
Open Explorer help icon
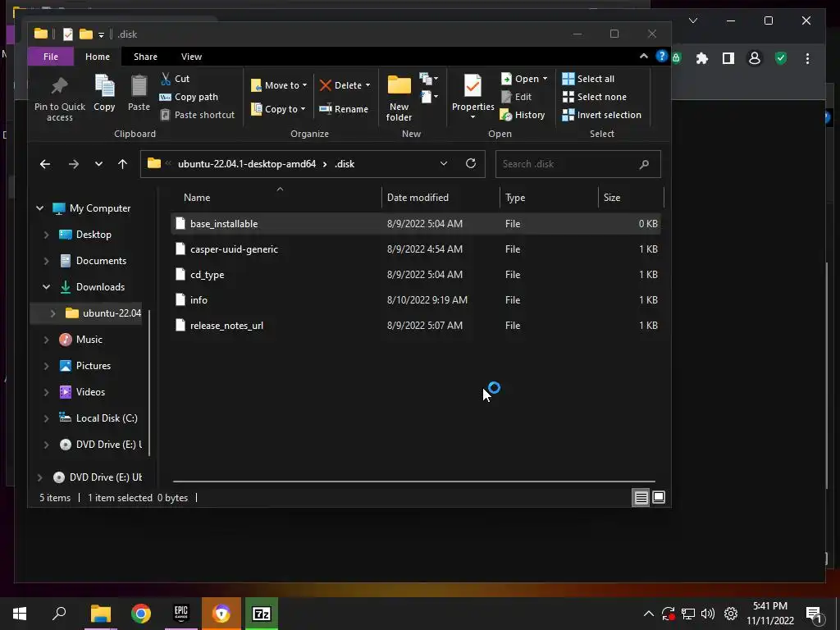[662, 57]
